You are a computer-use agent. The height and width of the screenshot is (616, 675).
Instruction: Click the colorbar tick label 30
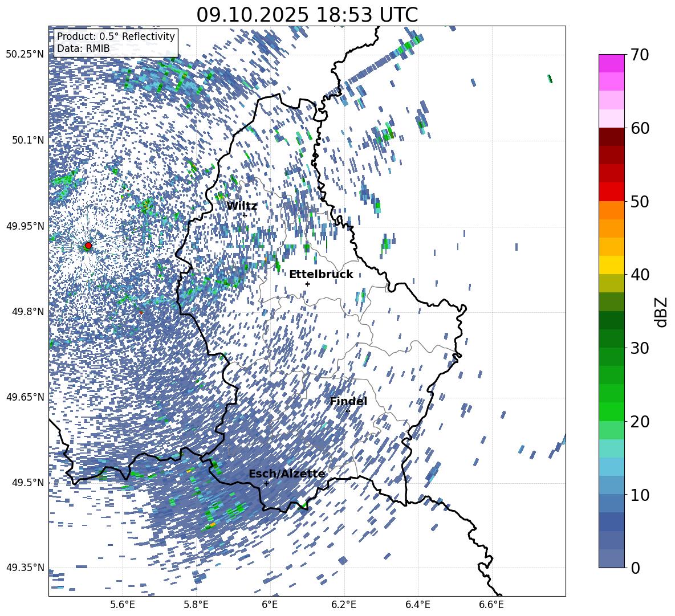point(640,348)
